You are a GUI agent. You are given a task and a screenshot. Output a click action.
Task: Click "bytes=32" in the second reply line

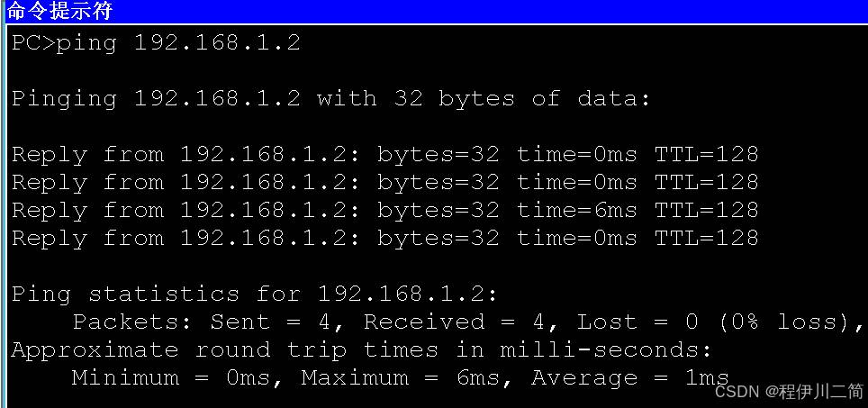438,182
